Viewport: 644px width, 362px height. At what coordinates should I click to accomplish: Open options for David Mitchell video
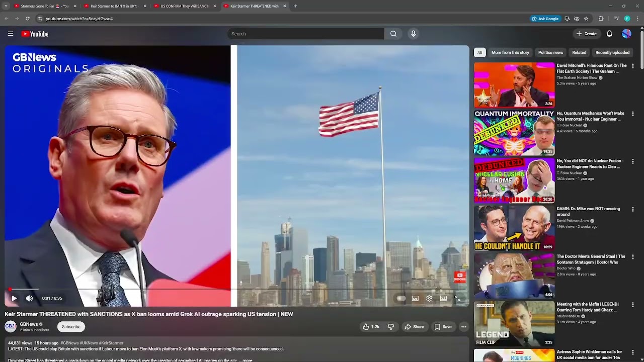pos(633,66)
